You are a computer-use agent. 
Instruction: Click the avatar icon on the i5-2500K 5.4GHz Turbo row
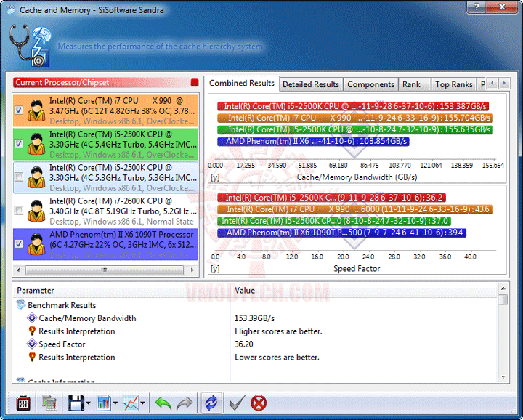pyautogui.click(x=36, y=144)
